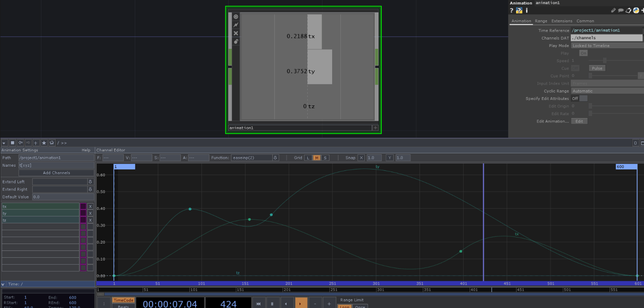
Task: Click the end-of-range marker labeled 600
Action: 627,167
